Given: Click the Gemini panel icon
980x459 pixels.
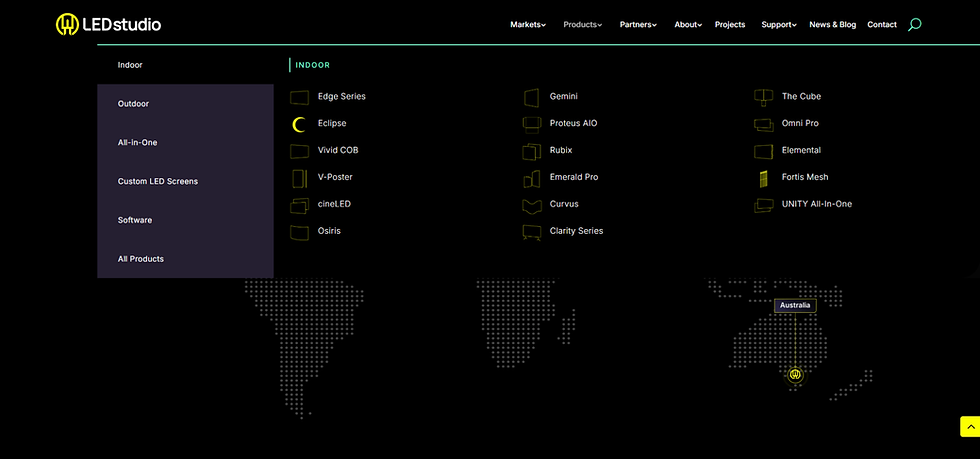Looking at the screenshot, I should (x=531, y=97).
